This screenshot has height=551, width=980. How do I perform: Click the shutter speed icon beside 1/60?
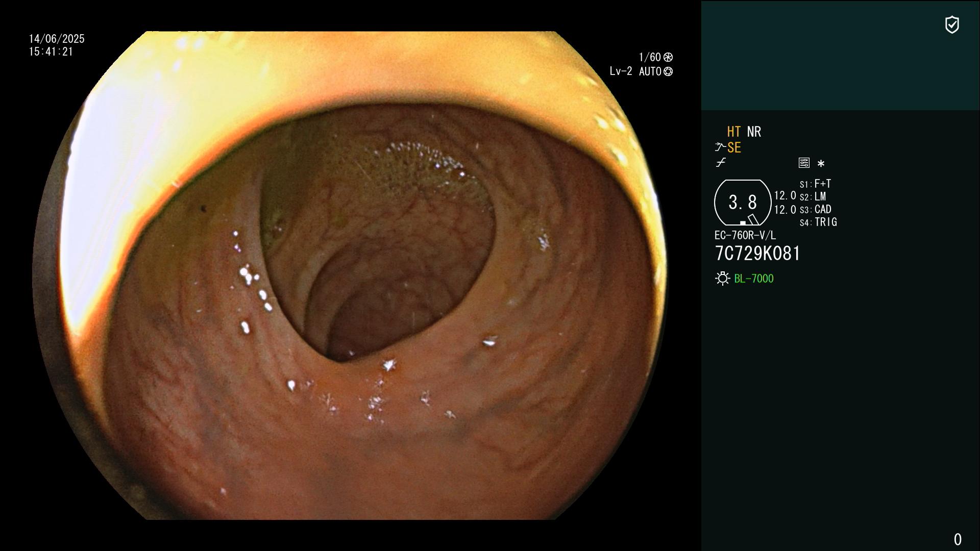coord(668,57)
